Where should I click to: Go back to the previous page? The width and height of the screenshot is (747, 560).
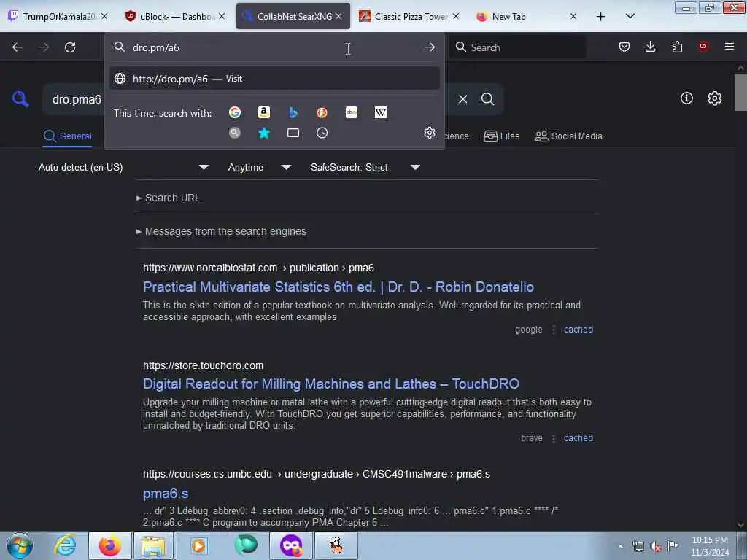point(18,47)
